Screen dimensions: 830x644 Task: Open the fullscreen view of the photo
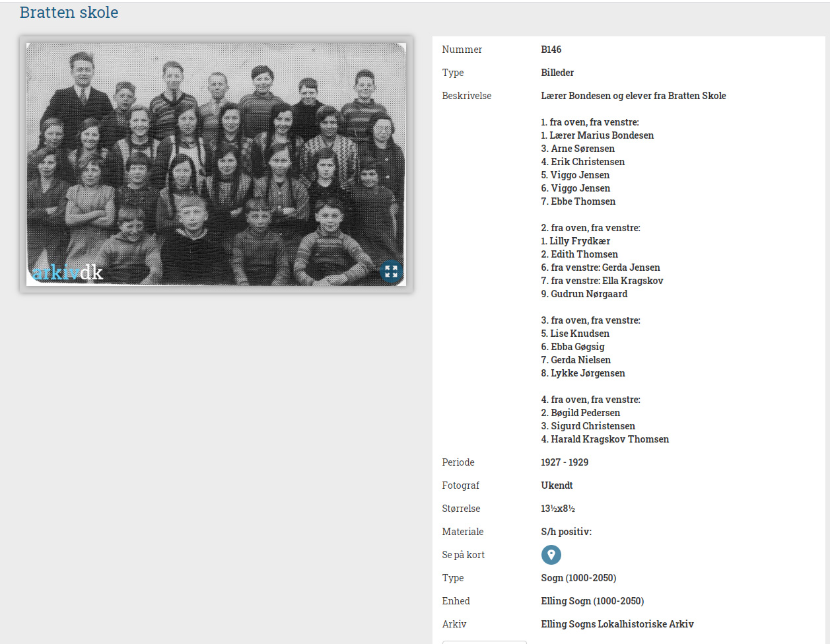tap(392, 271)
